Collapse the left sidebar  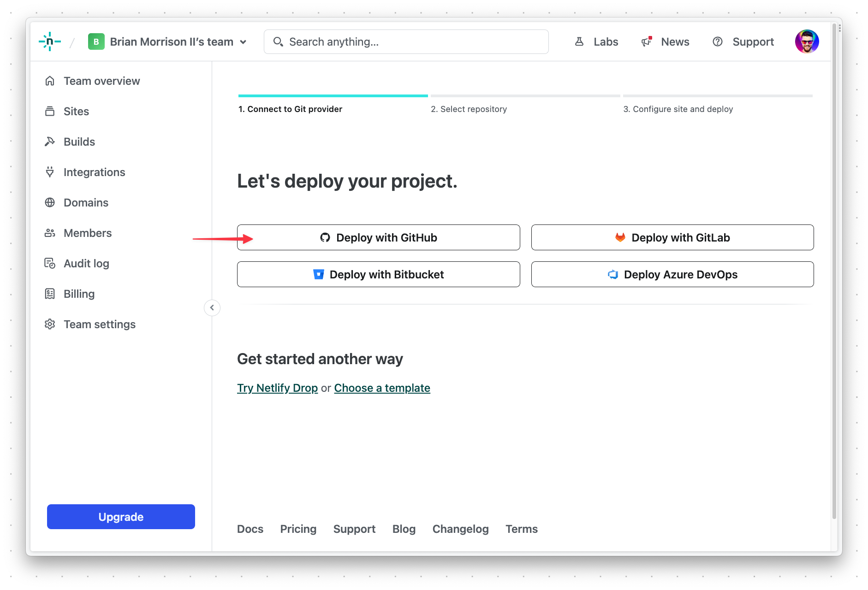(212, 307)
